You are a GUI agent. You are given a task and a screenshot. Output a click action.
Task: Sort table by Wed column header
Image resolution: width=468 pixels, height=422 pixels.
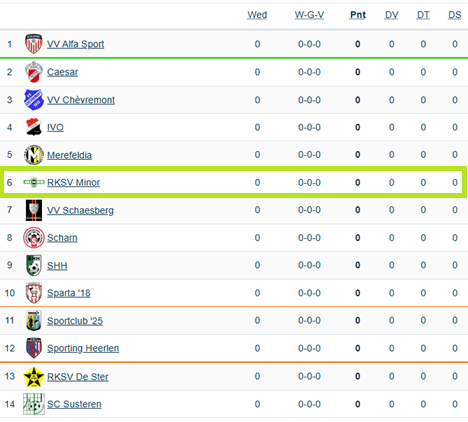(x=257, y=15)
